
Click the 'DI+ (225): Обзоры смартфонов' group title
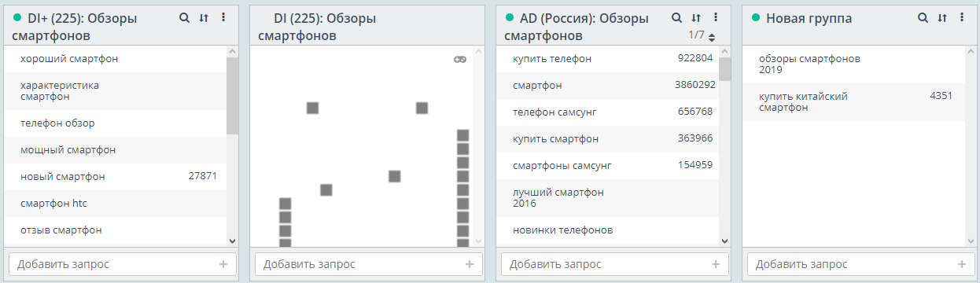pyautogui.click(x=75, y=26)
